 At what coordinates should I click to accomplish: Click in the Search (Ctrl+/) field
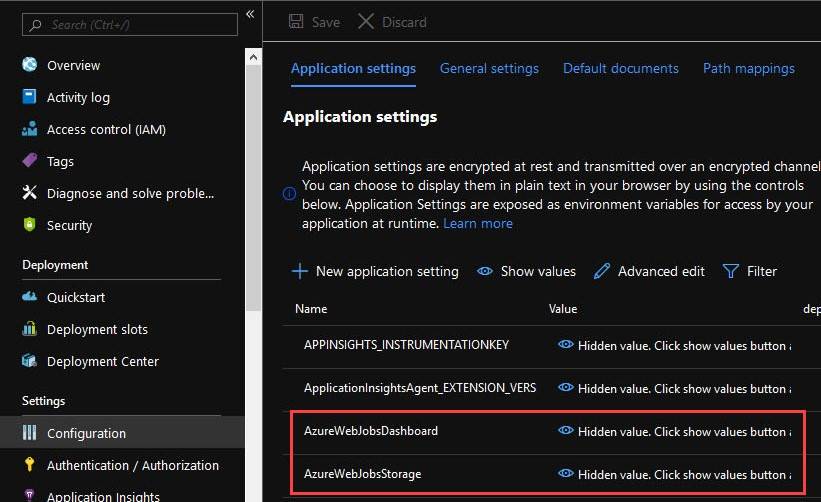tap(130, 25)
